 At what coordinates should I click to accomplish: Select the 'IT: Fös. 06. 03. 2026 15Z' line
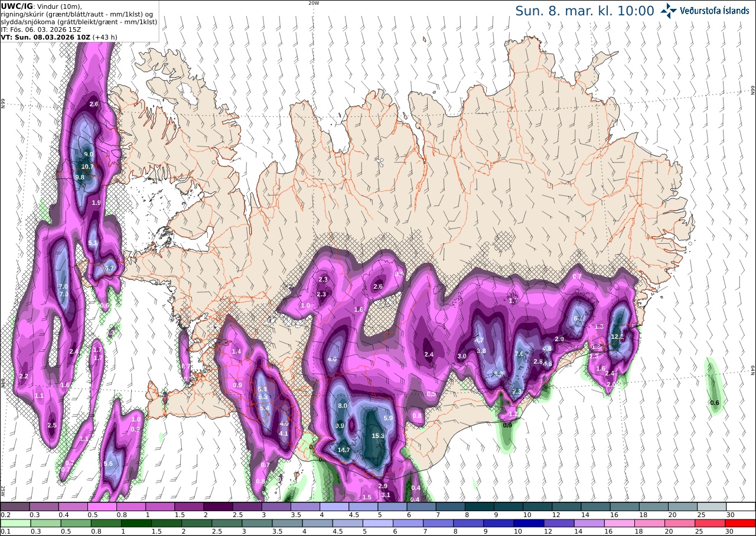[41, 29]
